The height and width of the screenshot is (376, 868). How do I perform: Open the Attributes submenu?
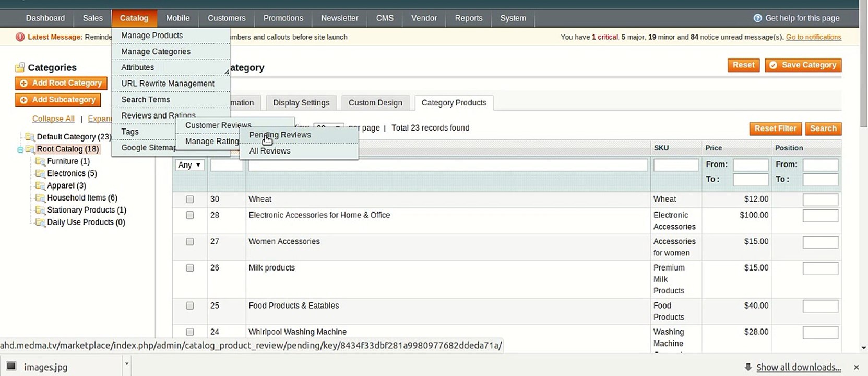[x=171, y=68]
